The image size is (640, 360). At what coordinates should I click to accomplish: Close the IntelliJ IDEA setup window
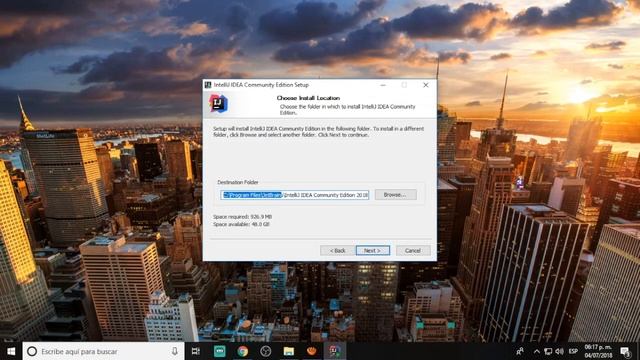426,85
